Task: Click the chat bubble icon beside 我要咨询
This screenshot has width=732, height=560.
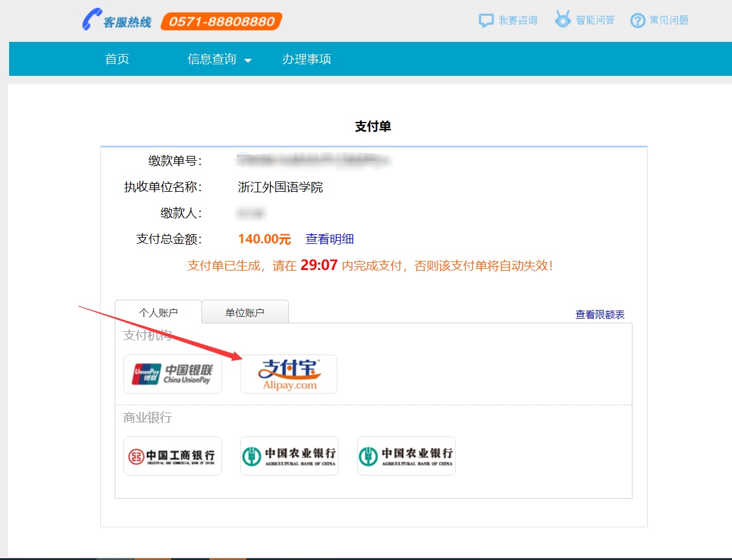Action: (486, 20)
